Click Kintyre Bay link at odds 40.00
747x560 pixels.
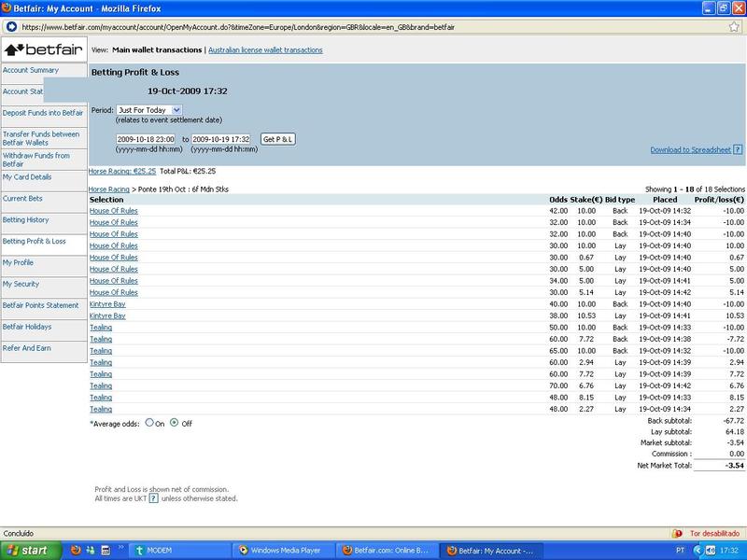point(107,304)
